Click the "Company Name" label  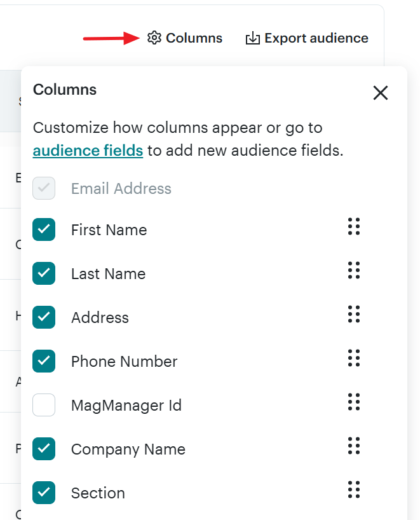128,449
